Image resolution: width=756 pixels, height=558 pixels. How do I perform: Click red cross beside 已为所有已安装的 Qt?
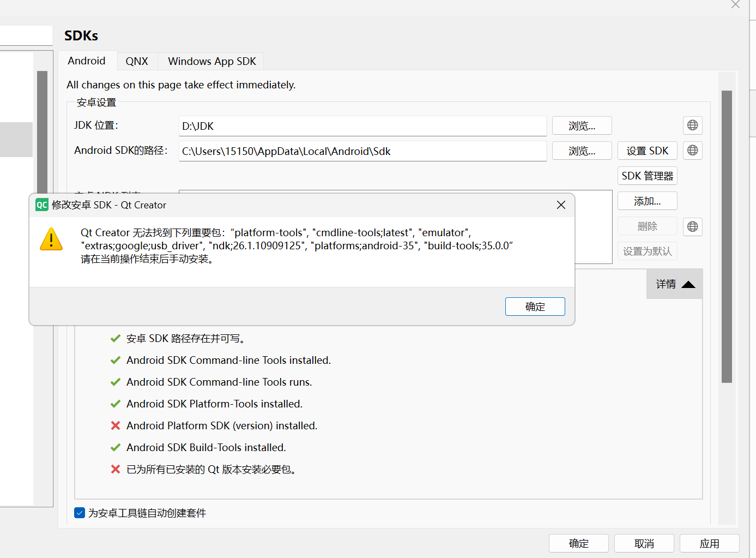[116, 469]
